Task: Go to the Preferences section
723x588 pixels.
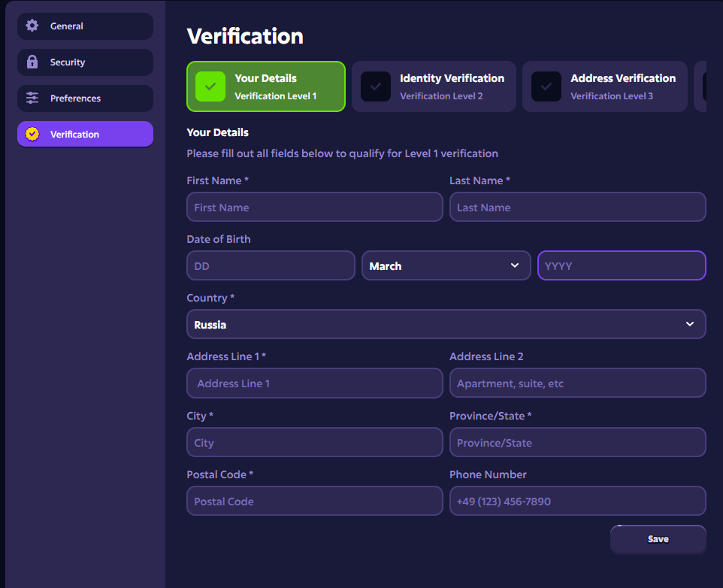Action: [x=86, y=99]
